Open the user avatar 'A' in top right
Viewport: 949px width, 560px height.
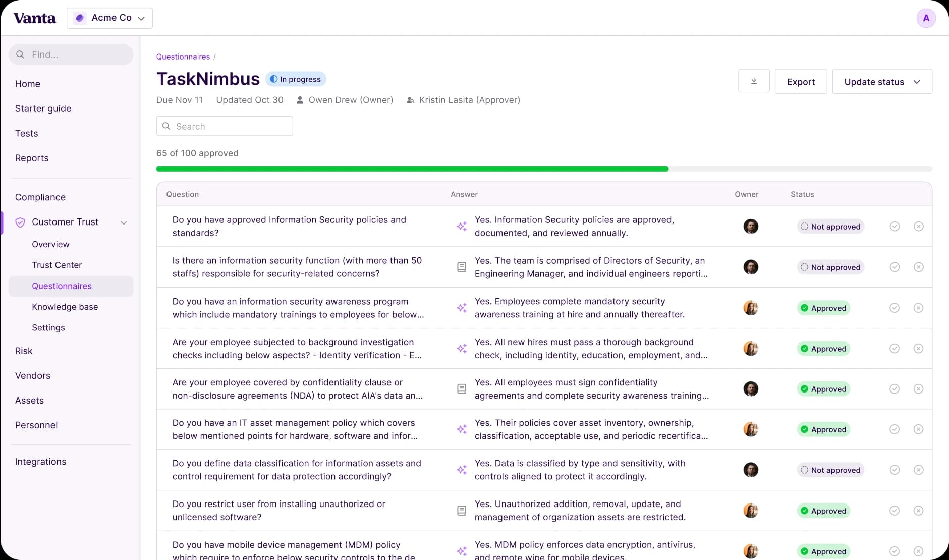coord(926,18)
